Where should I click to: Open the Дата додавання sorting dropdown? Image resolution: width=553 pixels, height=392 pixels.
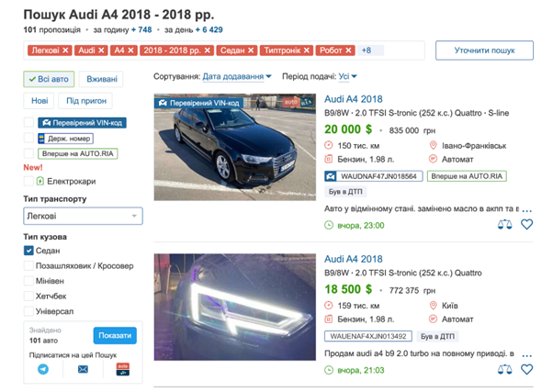coord(237,76)
